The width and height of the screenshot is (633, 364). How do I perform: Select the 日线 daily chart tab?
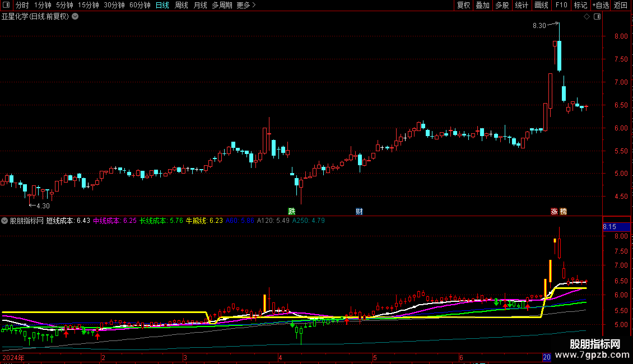(162, 5)
